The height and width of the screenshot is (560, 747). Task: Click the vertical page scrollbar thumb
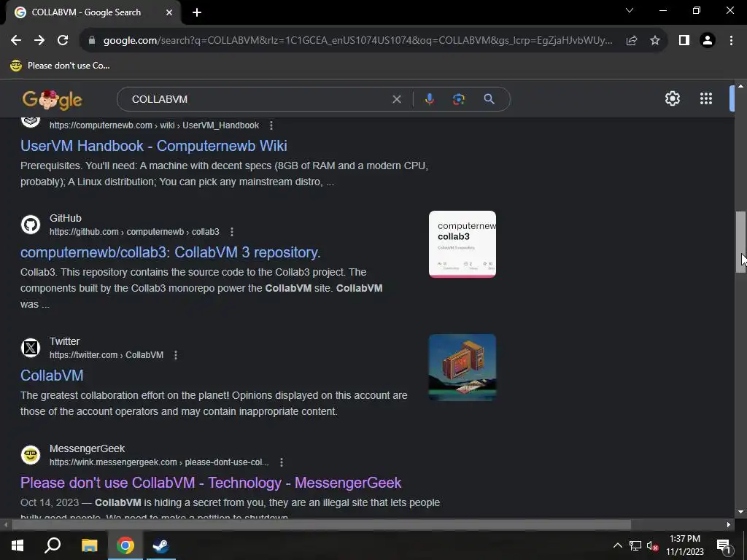point(740,242)
